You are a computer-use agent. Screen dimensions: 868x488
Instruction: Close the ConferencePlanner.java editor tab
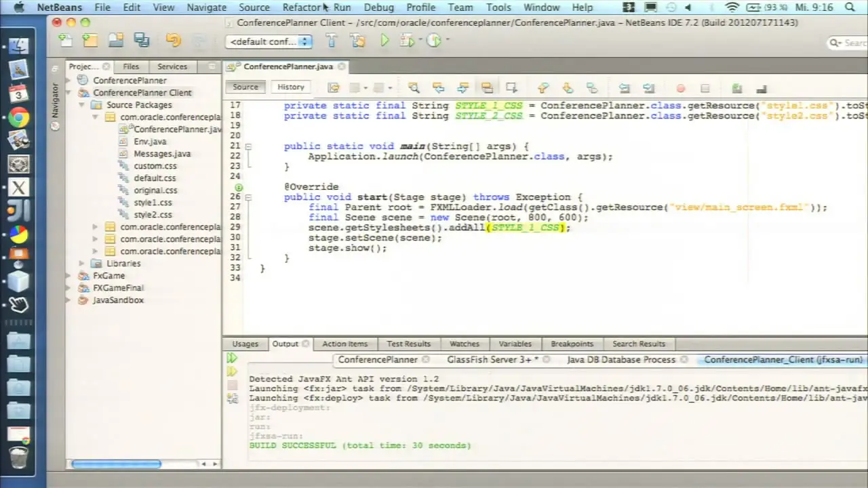pos(342,66)
